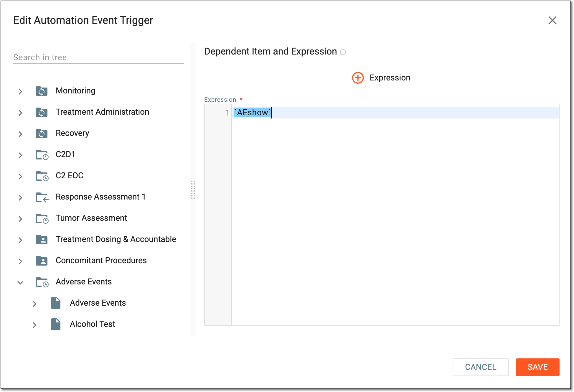
Task: Select the C2D1 tree label
Action: 65,154
